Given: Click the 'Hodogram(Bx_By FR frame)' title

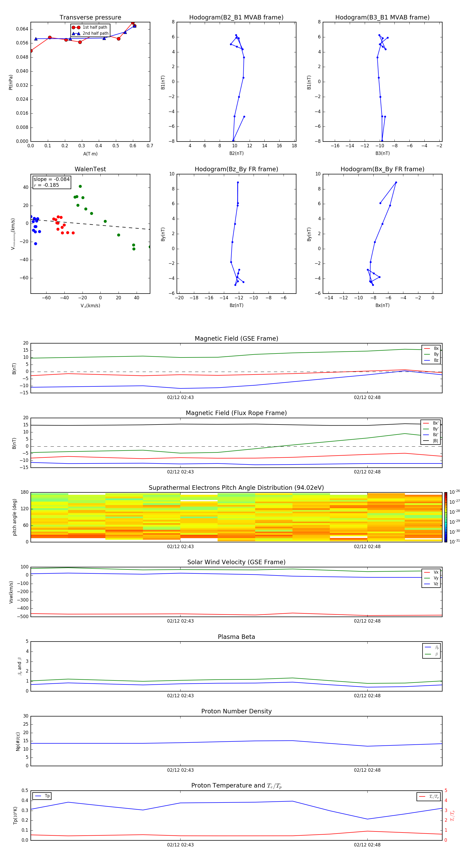Looking at the screenshot, I should pos(382,169).
